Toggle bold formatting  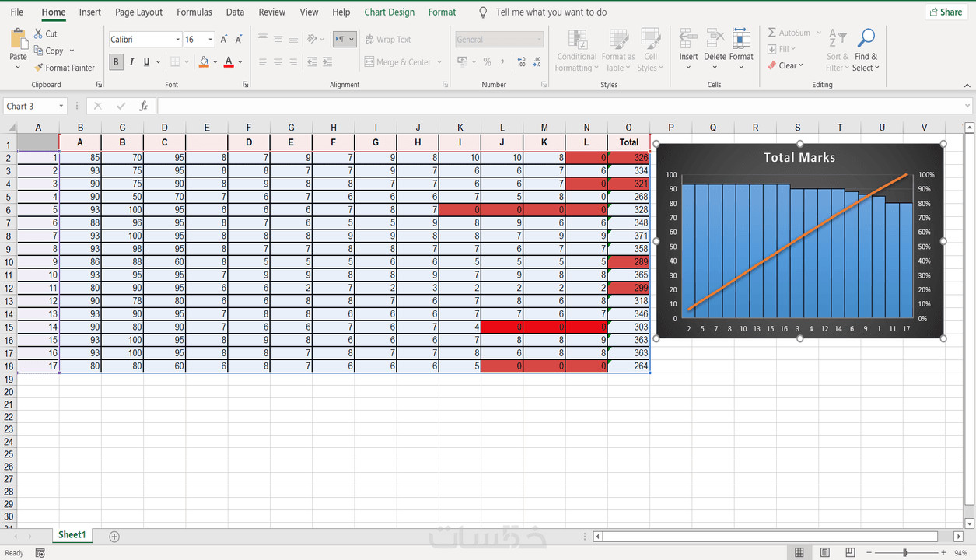(x=115, y=61)
